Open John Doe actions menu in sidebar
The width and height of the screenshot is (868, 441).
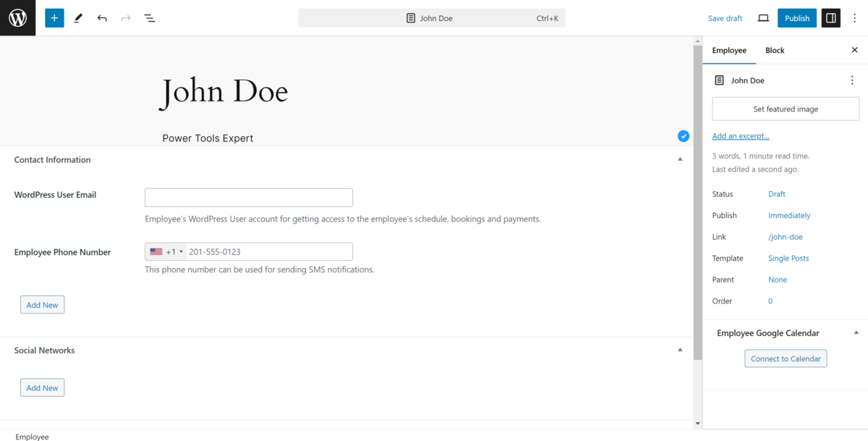pyautogui.click(x=852, y=80)
